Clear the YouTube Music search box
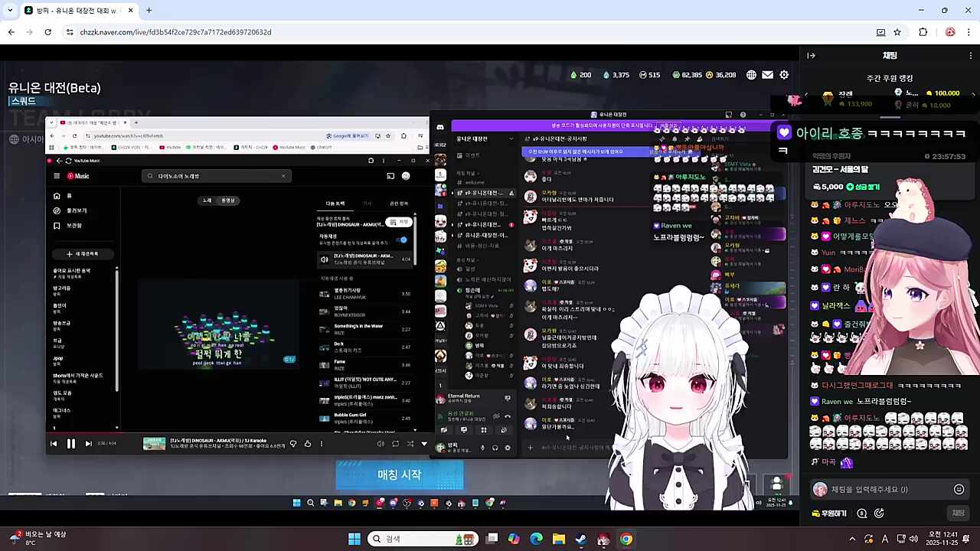 pos(283,176)
